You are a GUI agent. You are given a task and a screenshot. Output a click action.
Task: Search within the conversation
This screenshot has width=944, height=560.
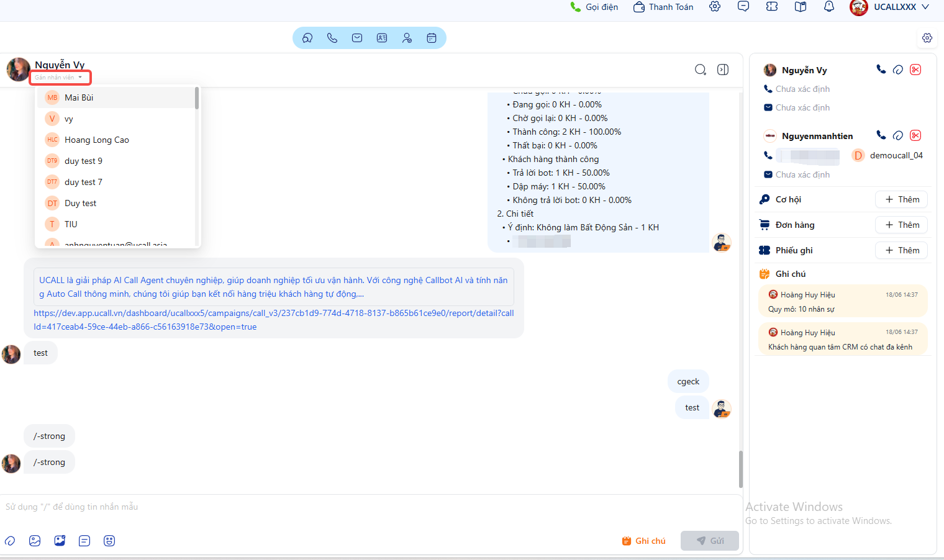(701, 70)
